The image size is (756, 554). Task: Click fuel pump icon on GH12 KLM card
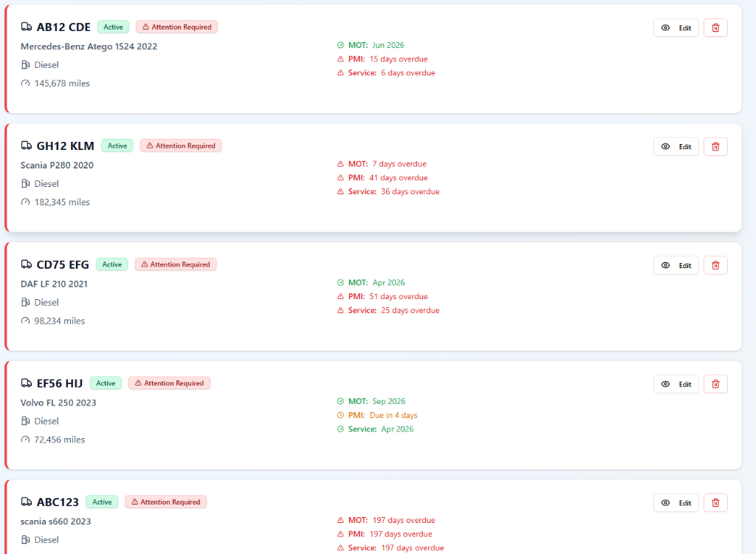[x=26, y=183]
